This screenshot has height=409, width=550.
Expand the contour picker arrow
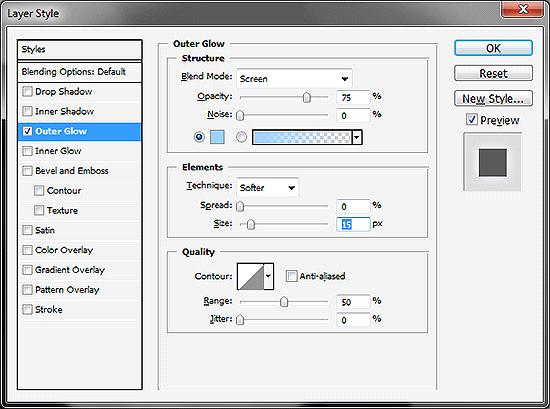(268, 276)
